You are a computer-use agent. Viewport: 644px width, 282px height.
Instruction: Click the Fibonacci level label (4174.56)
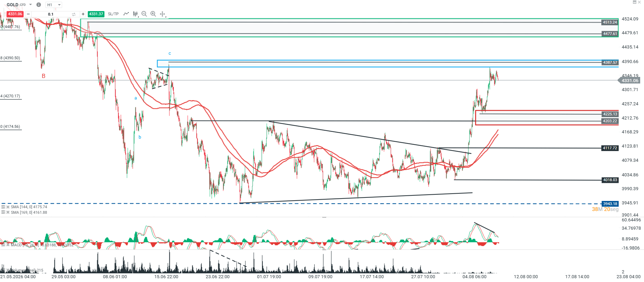point(10,126)
